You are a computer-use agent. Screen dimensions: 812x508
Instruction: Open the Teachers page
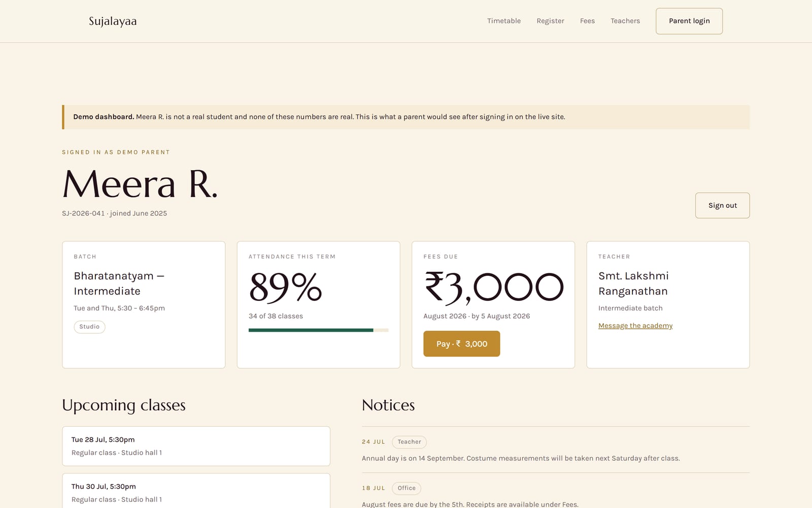click(x=625, y=21)
